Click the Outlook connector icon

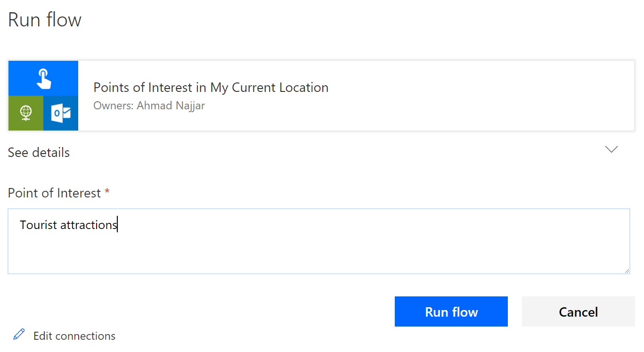point(61,113)
